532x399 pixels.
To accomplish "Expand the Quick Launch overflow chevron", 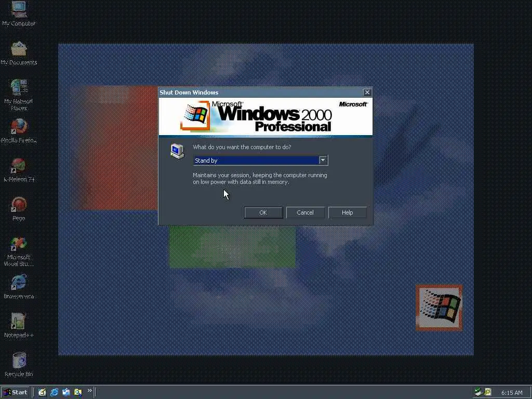I will [x=89, y=391].
